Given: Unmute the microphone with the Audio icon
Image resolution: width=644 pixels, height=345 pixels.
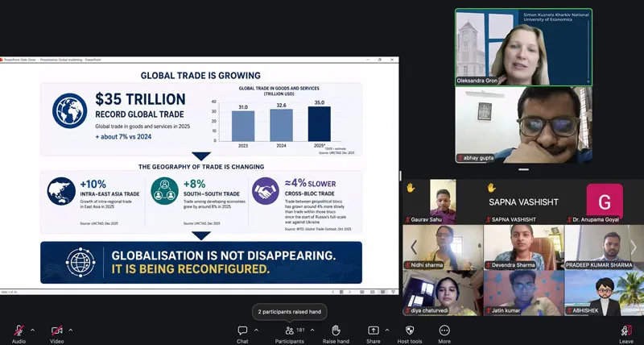Looking at the screenshot, I should [19, 330].
